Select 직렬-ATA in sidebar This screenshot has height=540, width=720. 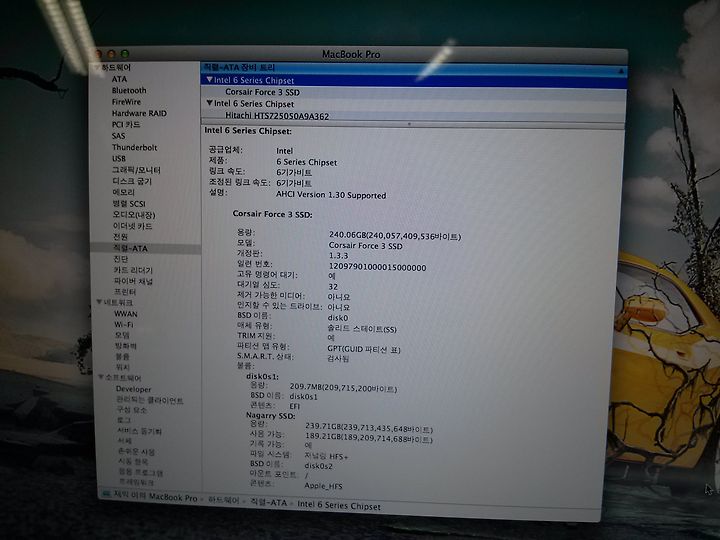click(130, 248)
